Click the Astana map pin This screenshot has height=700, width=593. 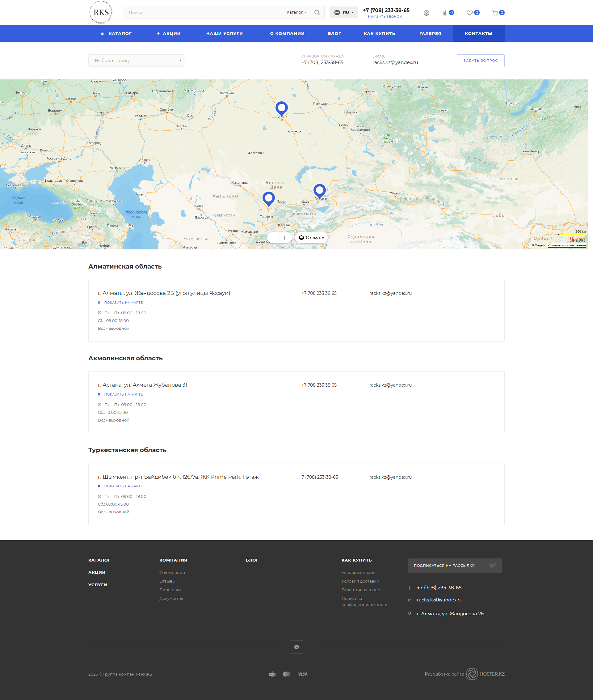[x=281, y=108]
